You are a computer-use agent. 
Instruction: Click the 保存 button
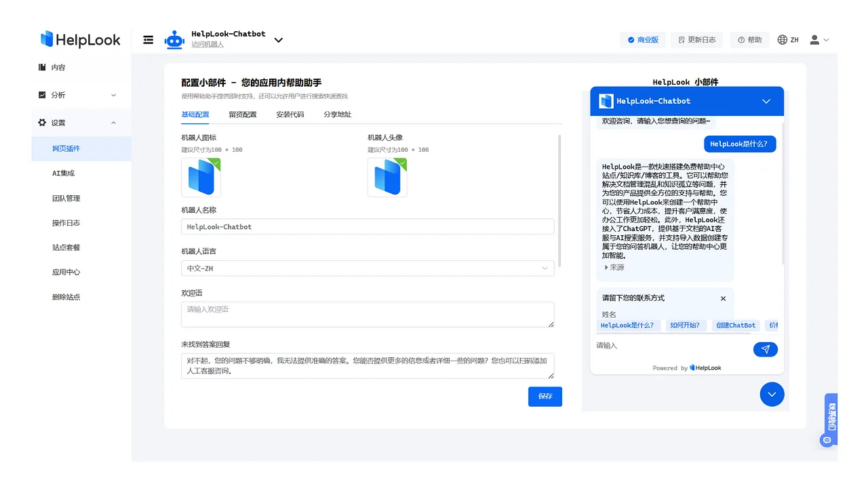[545, 396]
